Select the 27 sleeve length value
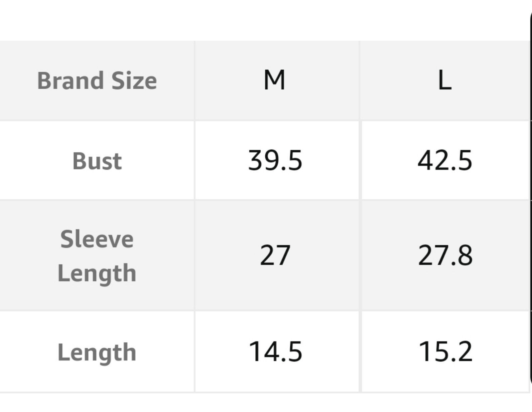Image resolution: width=532 pixels, height=412 pixels. [275, 256]
